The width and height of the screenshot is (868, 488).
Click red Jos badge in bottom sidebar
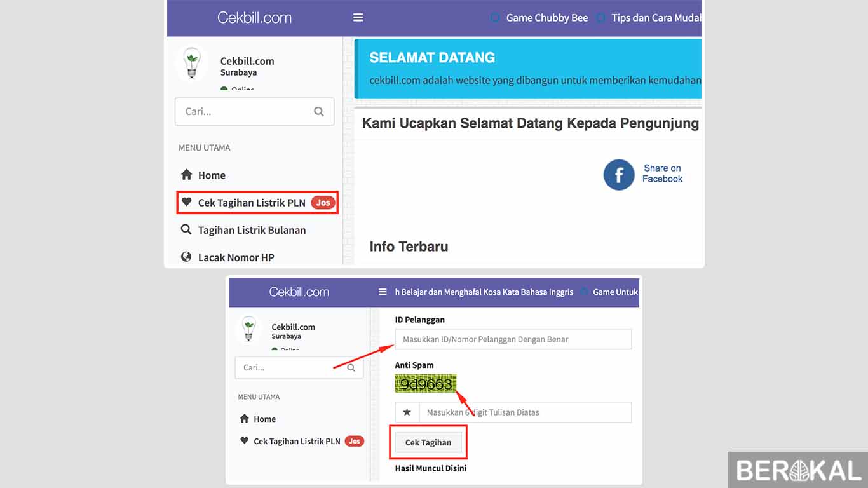pyautogui.click(x=355, y=441)
